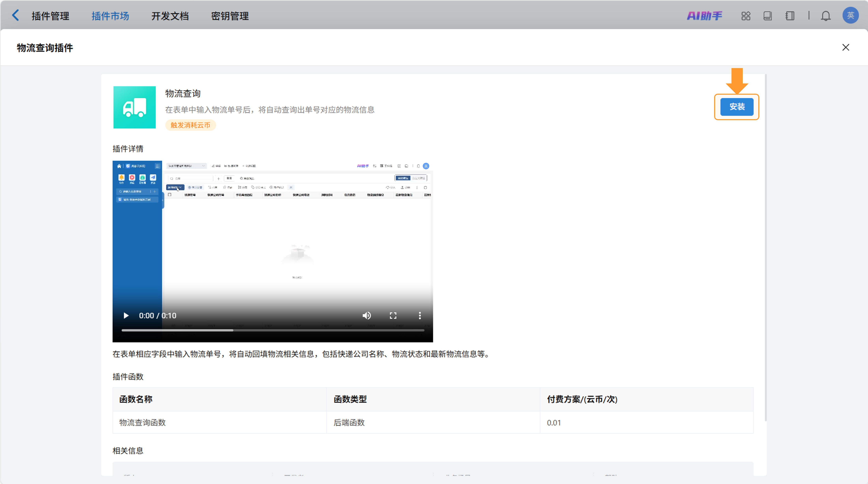Click the 安装 install button
The height and width of the screenshot is (484, 868).
[x=737, y=107]
